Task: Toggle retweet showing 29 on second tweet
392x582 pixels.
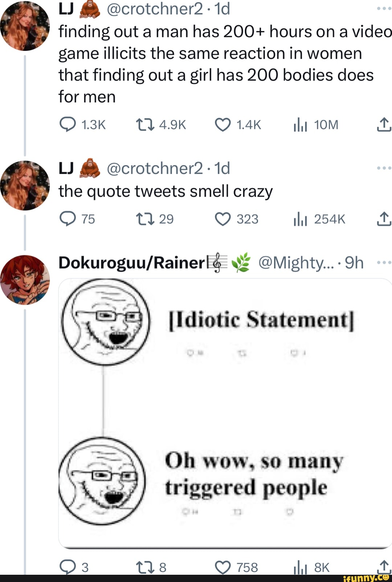Action: click(x=144, y=218)
